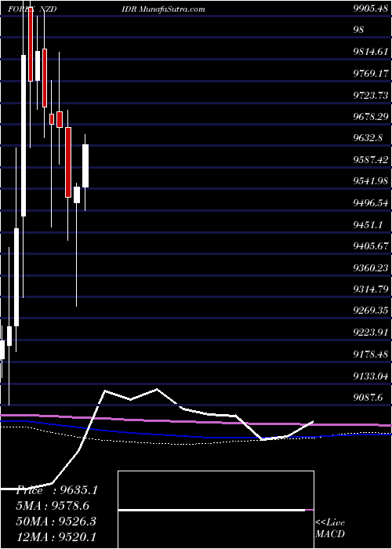
Task: Select the 9723.73 price axis label
Action: tap(371, 95)
